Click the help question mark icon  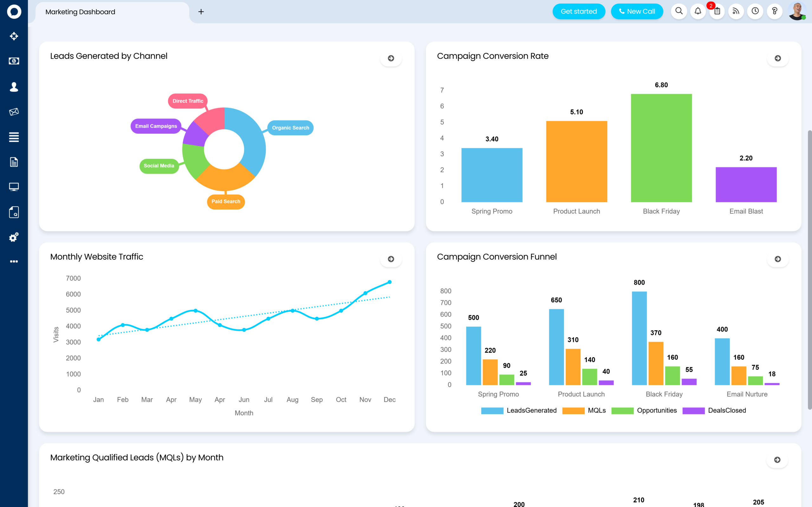(x=775, y=11)
